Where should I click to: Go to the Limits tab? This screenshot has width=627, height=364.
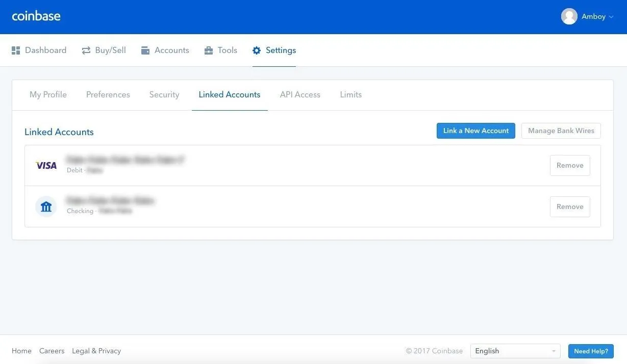[350, 95]
